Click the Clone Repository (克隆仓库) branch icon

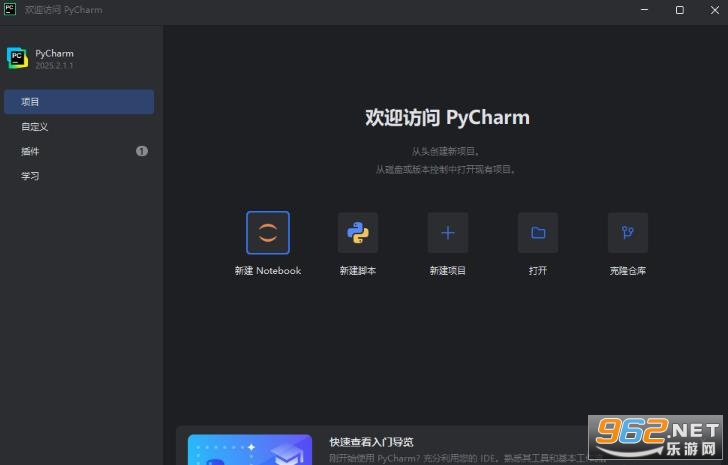pos(628,232)
